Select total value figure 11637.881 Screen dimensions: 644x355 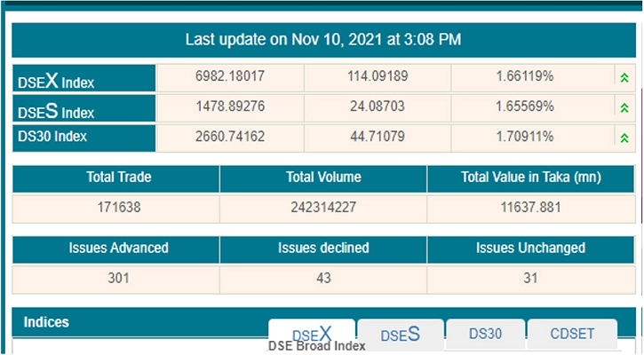tap(530, 208)
